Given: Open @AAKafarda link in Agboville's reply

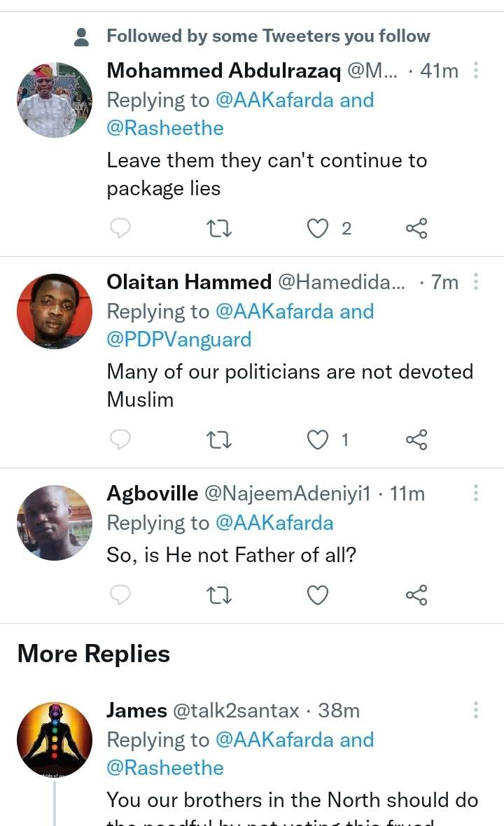Looking at the screenshot, I should click(x=274, y=523).
